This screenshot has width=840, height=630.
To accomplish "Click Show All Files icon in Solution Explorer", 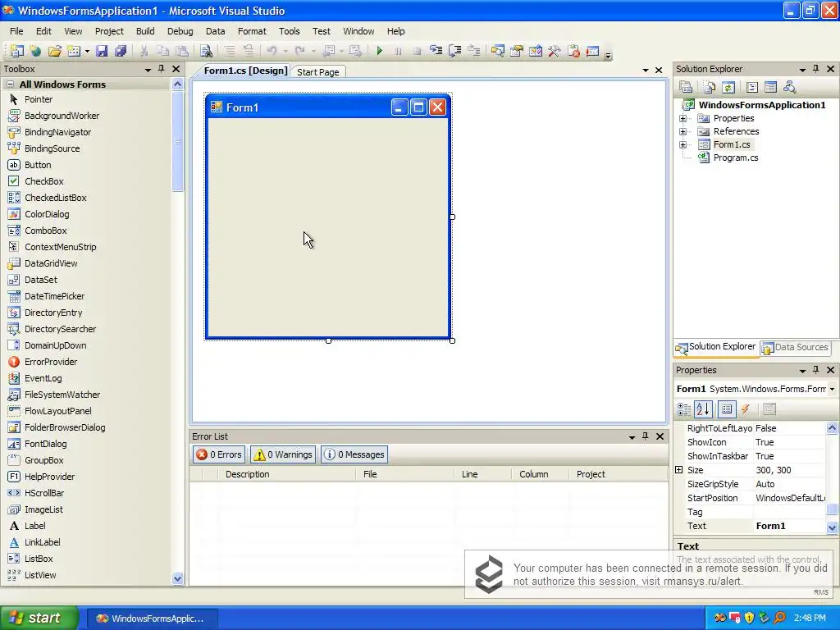I will 710,87.
